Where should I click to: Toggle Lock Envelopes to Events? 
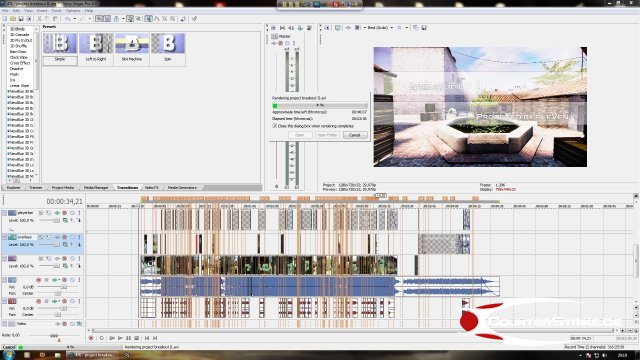point(130,19)
